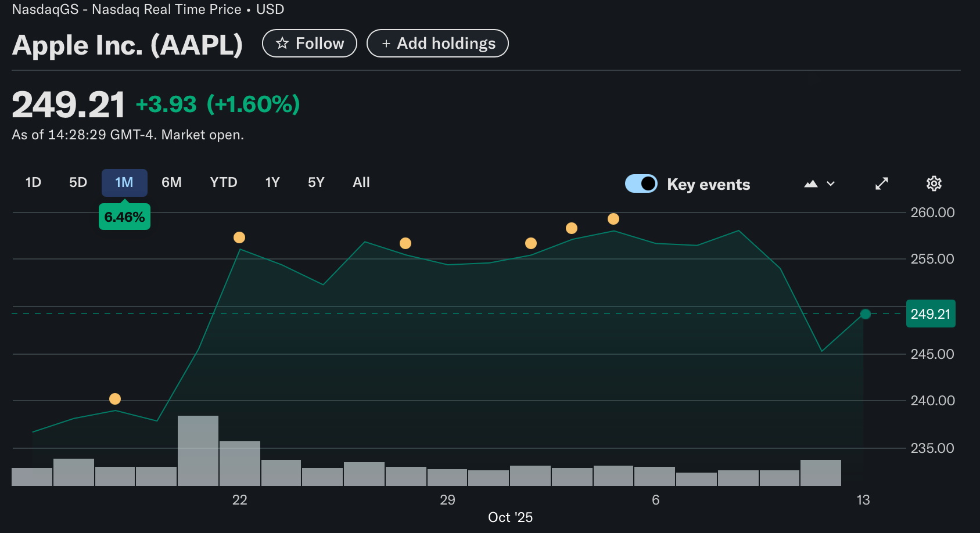Click the mountain chart type icon
Image resolution: width=980 pixels, height=533 pixels.
coord(811,184)
